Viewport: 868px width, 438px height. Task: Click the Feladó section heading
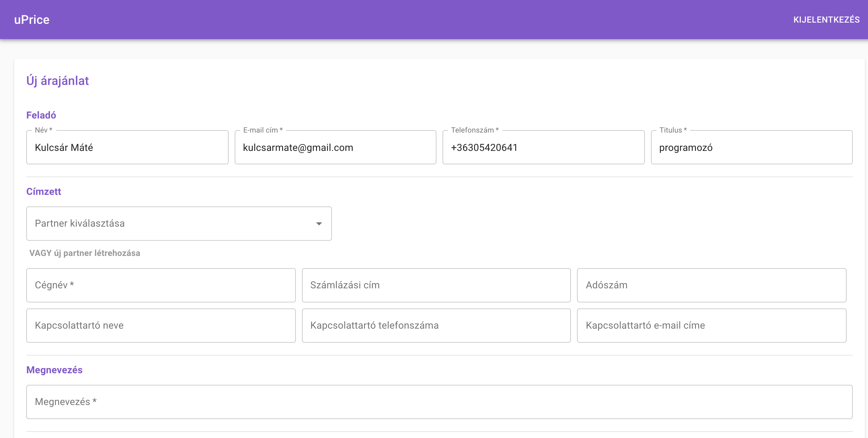41,115
